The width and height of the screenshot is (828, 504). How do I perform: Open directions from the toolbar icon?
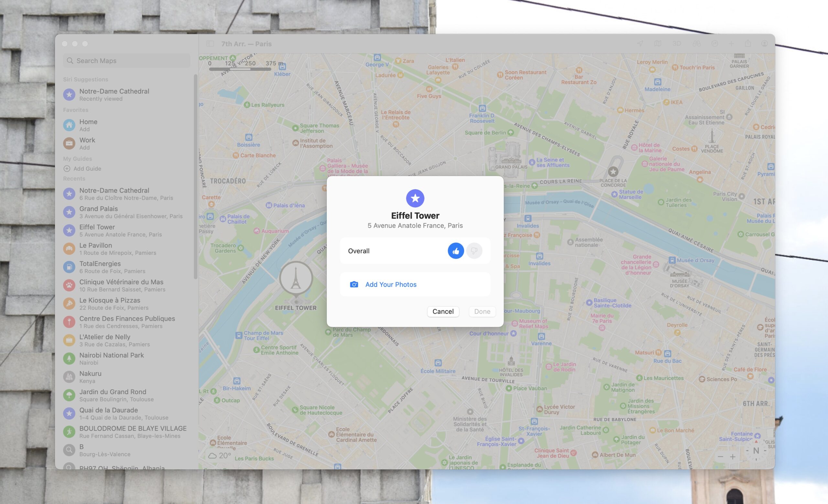pyautogui.click(x=715, y=44)
